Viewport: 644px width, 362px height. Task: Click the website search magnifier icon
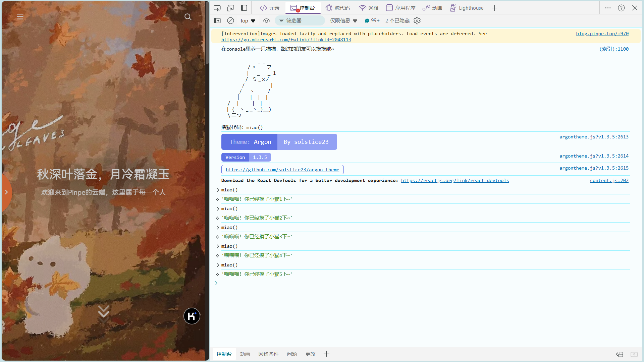tap(188, 17)
